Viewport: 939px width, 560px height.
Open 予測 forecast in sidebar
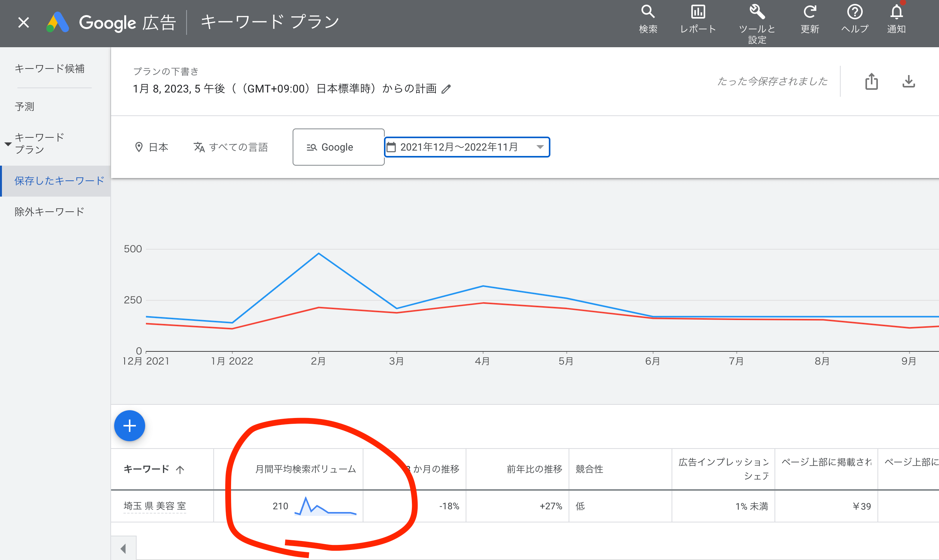tap(25, 106)
